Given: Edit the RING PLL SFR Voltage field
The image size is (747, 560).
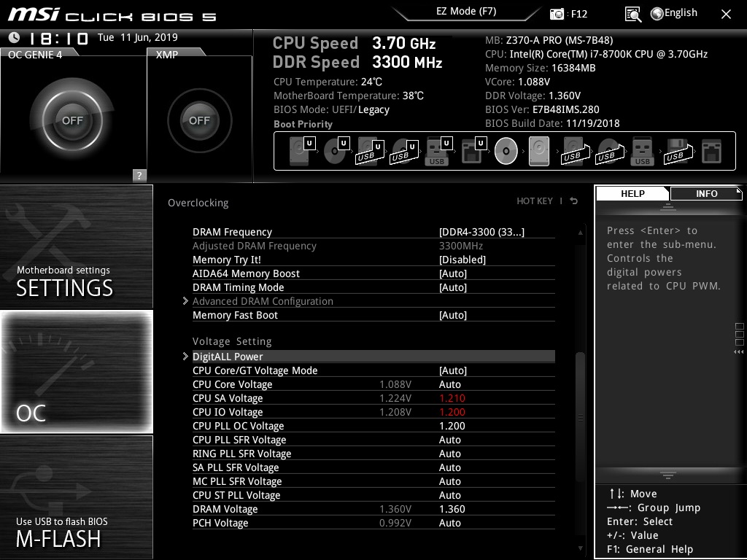Looking at the screenshot, I should coord(449,454).
